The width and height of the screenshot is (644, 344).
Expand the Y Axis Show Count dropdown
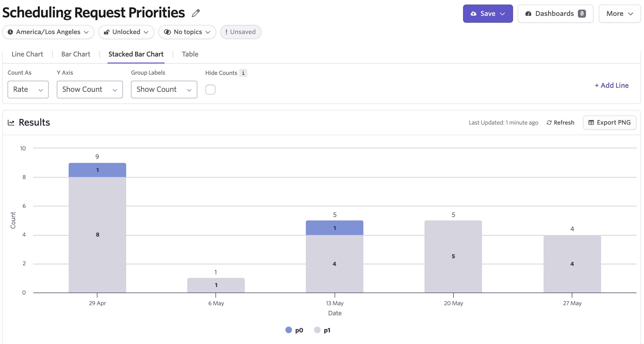[90, 90]
